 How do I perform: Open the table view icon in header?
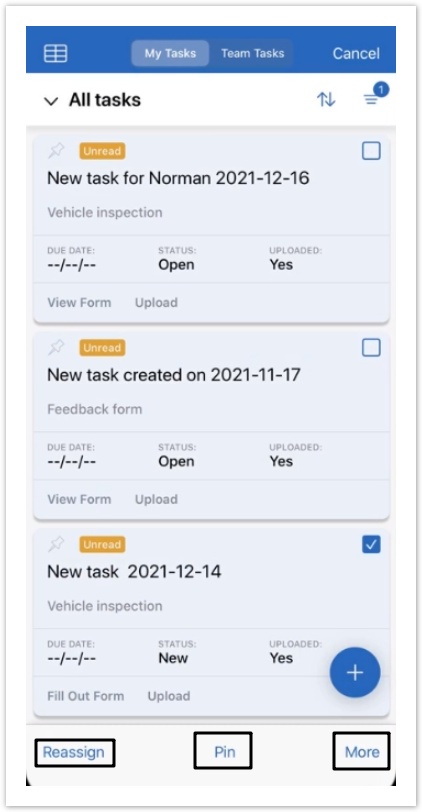point(55,53)
